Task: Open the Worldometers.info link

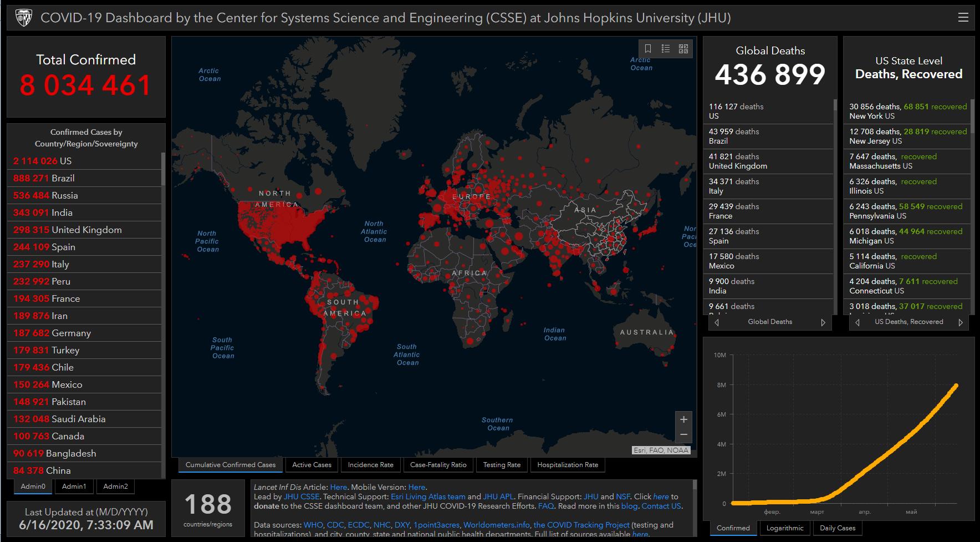Action: click(x=496, y=525)
